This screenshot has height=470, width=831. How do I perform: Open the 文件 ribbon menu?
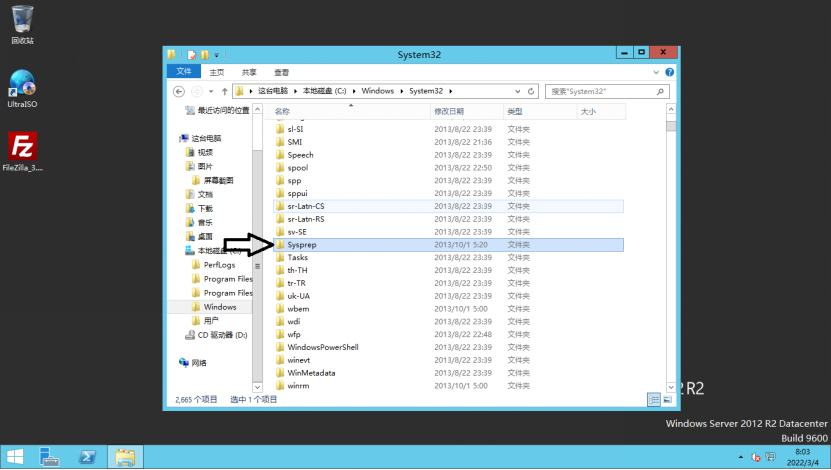point(183,72)
